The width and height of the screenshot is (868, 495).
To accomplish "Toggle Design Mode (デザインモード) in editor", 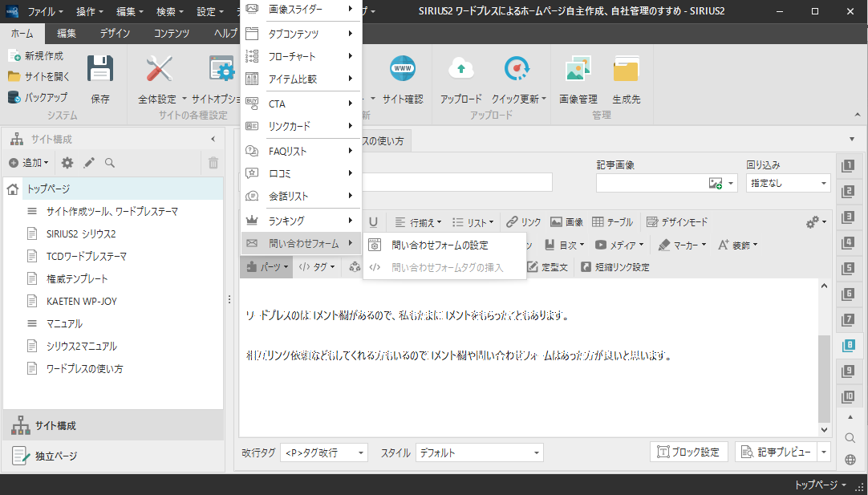I will (x=677, y=222).
